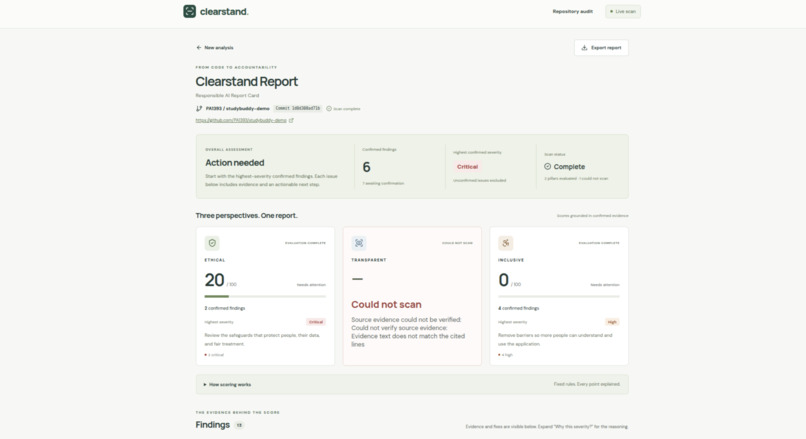This screenshot has width=806, height=439.
Task: Click Three perspectives. One report. heading
Action: click(x=246, y=215)
